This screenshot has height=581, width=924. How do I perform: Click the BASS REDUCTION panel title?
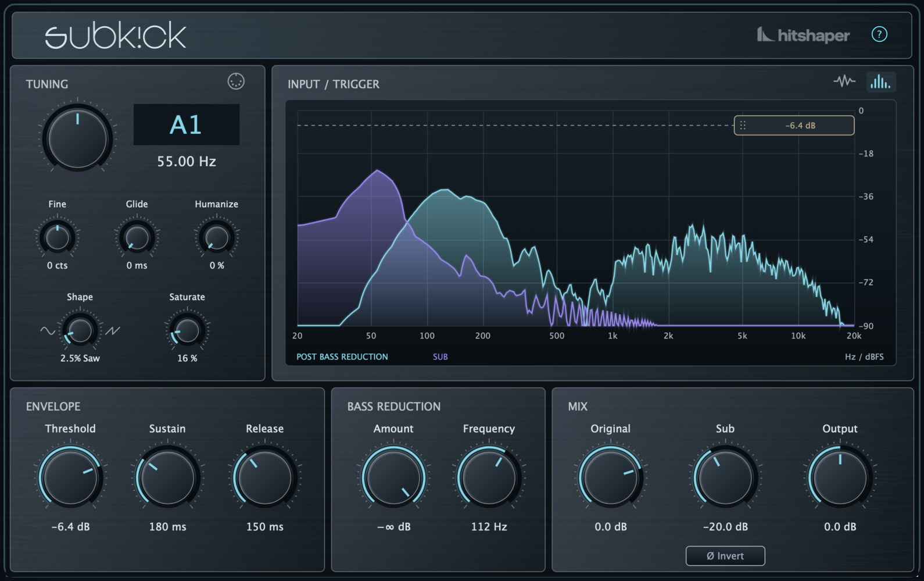click(394, 407)
